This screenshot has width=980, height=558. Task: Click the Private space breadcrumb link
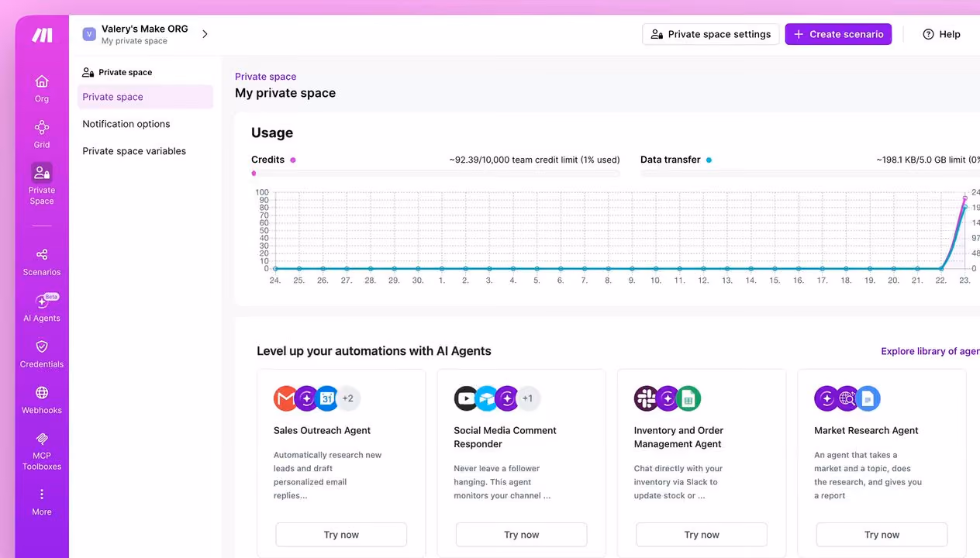265,77
